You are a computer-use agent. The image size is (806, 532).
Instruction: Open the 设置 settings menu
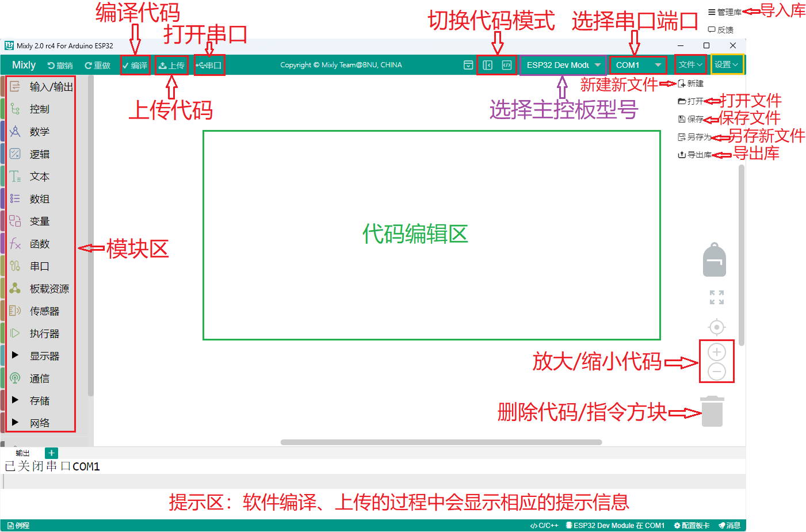726,65
